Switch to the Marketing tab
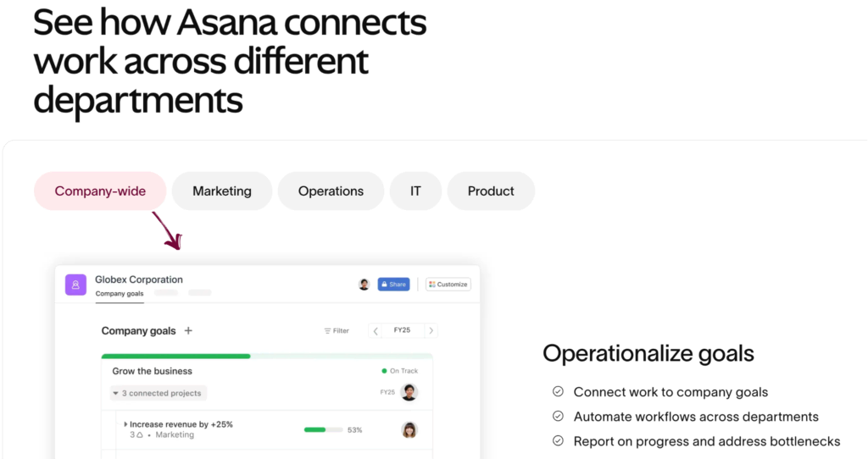Screen dimensions: 868x459 222,191
